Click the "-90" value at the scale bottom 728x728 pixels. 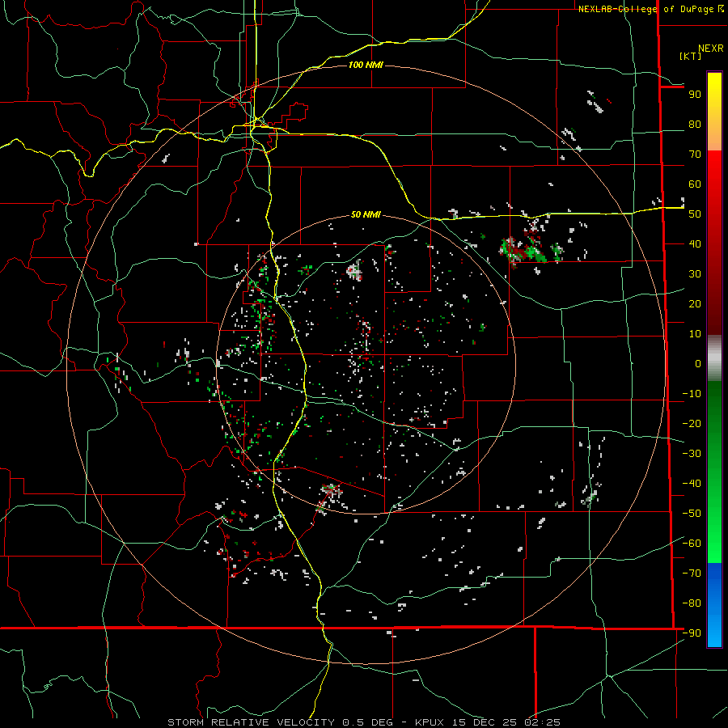point(692,633)
